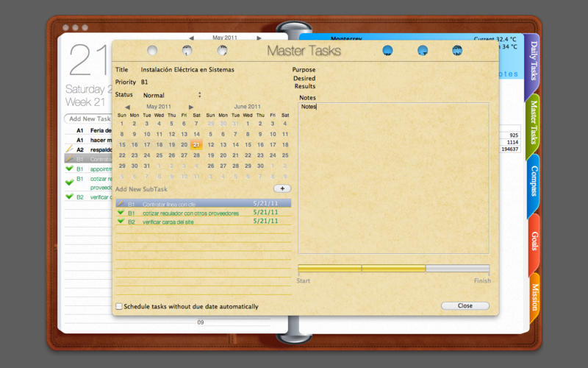Image resolution: width=588 pixels, height=368 pixels.
Task: Click green checkmark on cotizar regulador subtask
Action: (121, 213)
